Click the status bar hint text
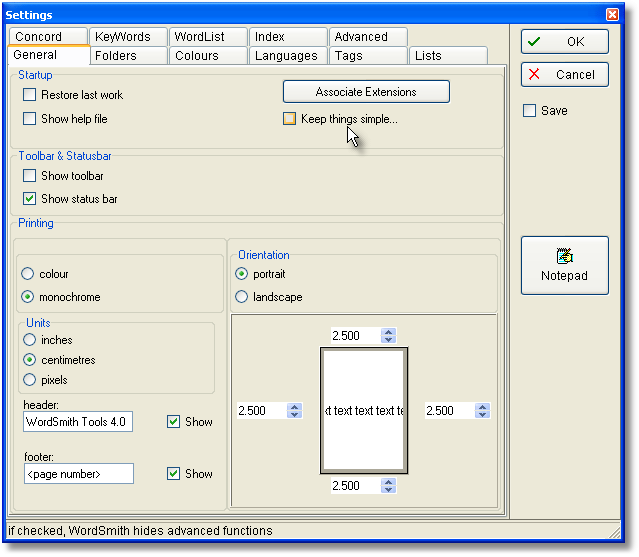This screenshot has width=639, height=557. pos(140,531)
